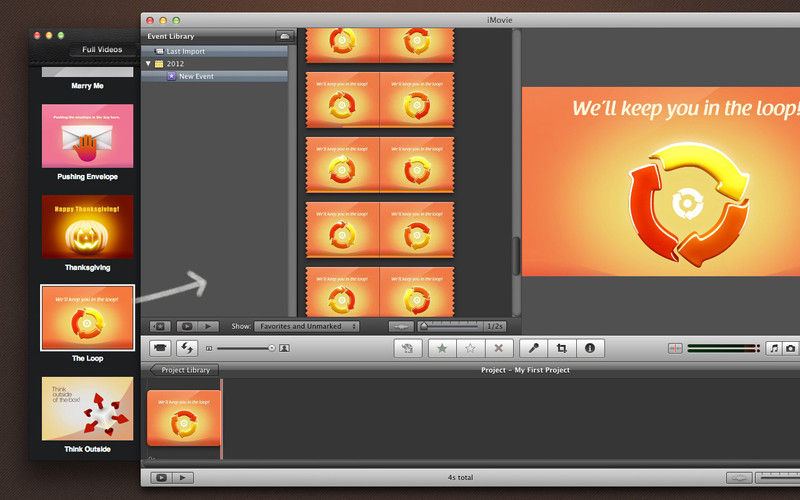The height and width of the screenshot is (500, 800).
Task: Click the audio level meter
Action: [723, 348]
